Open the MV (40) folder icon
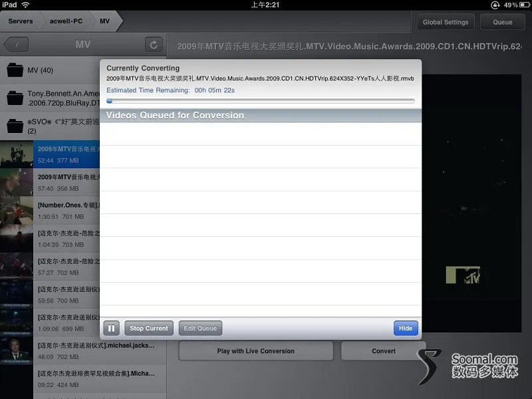 15,70
